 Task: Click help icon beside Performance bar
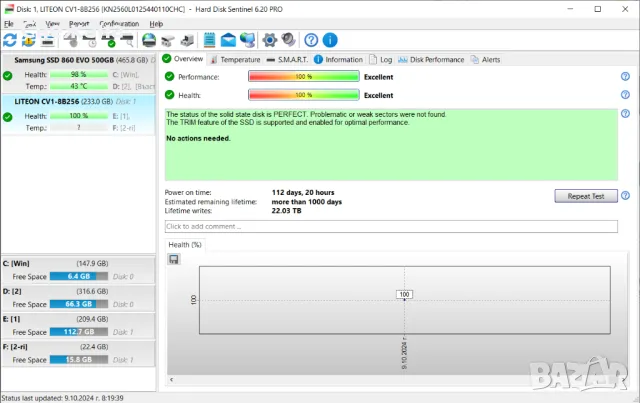pos(624,77)
